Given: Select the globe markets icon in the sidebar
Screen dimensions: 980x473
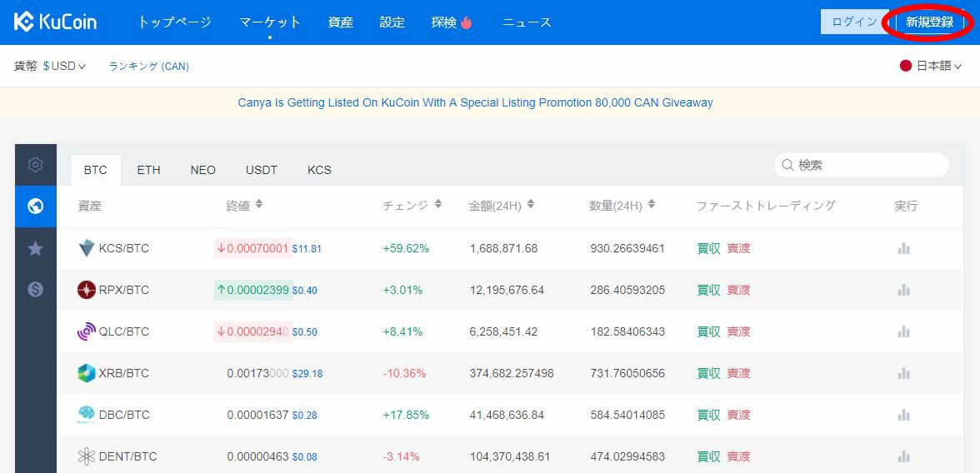Looking at the screenshot, I should (x=36, y=207).
